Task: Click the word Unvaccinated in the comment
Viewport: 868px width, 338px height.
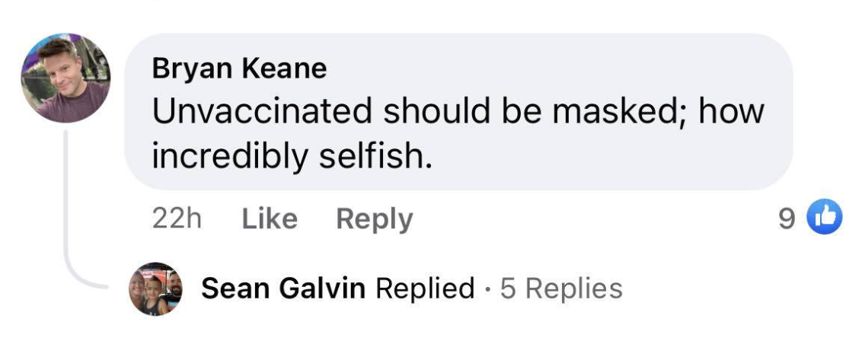Action: click(262, 112)
